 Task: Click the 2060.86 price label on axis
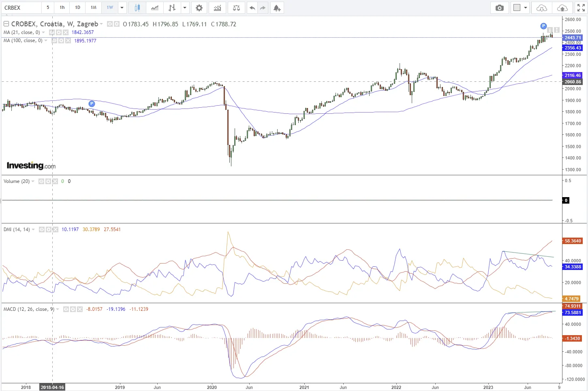573,82
